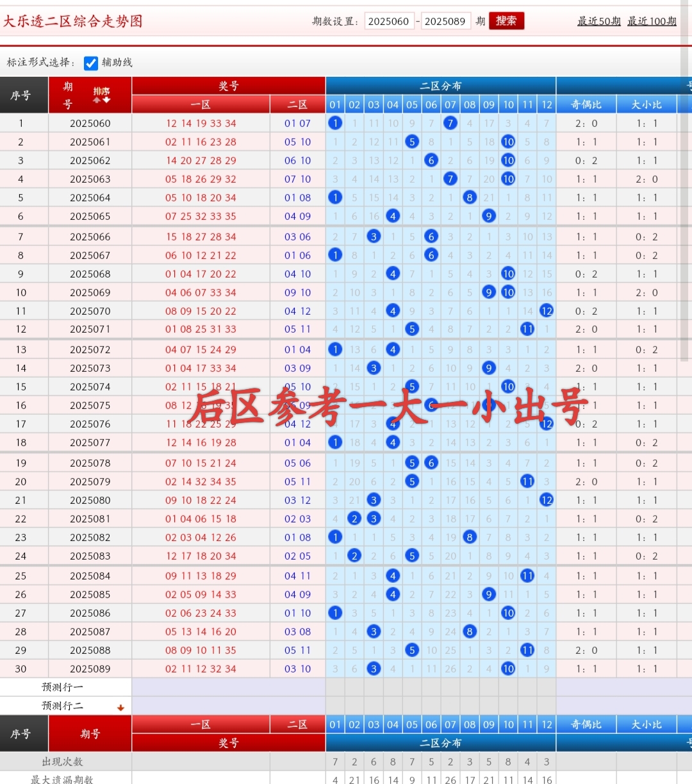The height and width of the screenshot is (784, 692).
Task: Click the 预测行二 row label
Action: (x=62, y=706)
